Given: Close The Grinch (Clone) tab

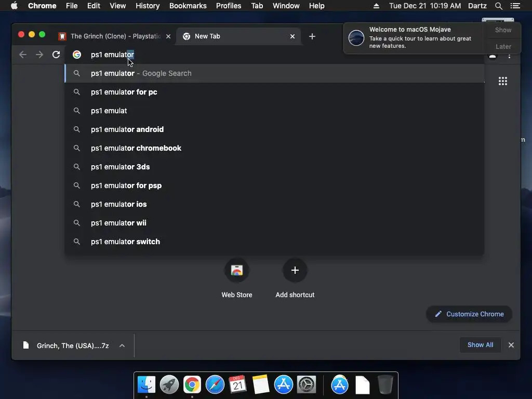Looking at the screenshot, I should pos(168,36).
